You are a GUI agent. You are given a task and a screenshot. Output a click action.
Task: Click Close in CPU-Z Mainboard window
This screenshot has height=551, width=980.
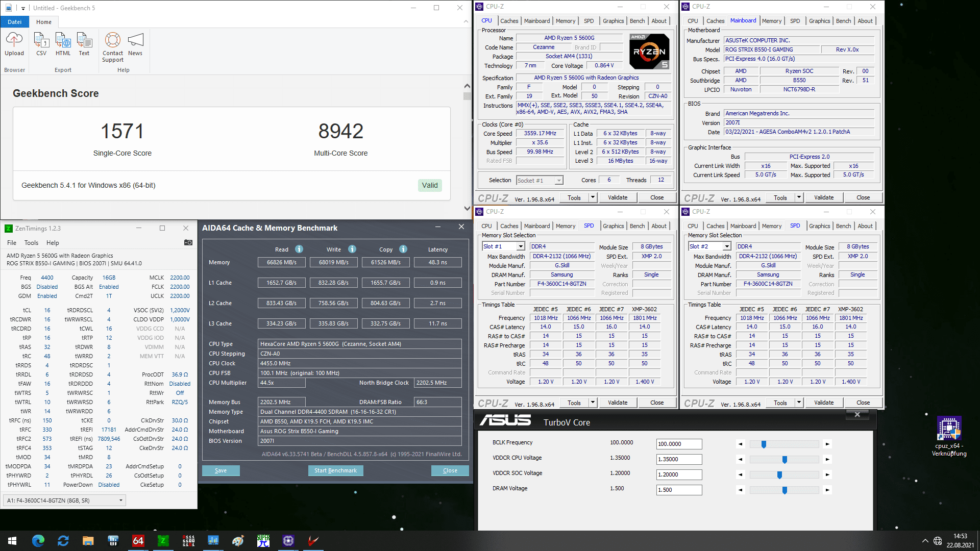pos(863,197)
